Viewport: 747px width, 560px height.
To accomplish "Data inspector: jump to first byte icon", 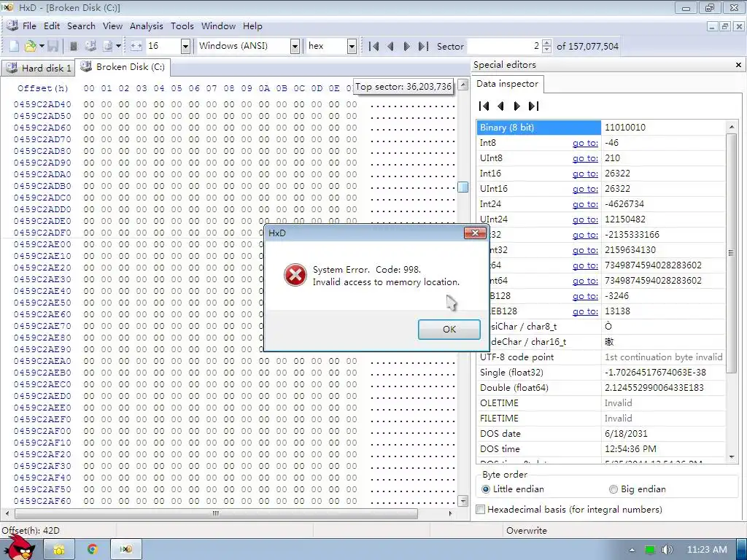I will click(484, 106).
